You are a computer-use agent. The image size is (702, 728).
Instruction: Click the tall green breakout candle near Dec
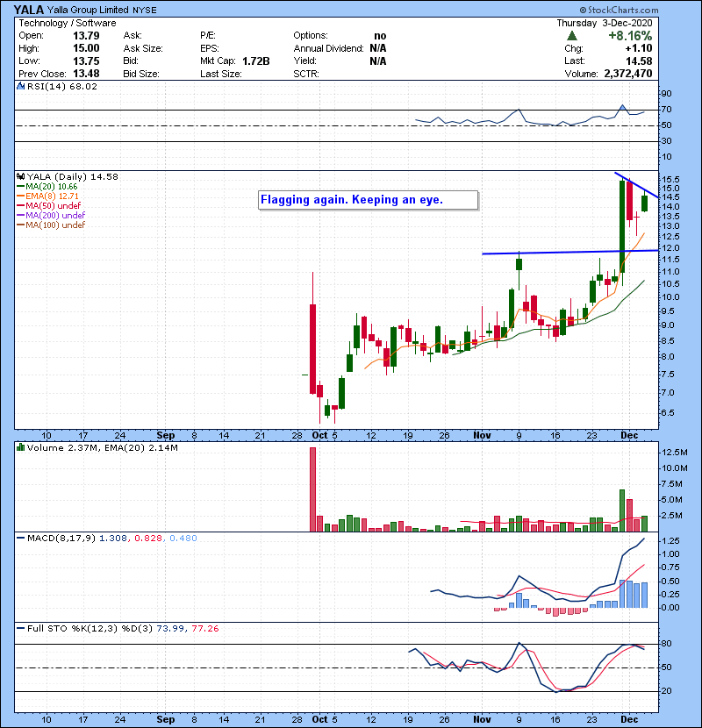point(622,226)
